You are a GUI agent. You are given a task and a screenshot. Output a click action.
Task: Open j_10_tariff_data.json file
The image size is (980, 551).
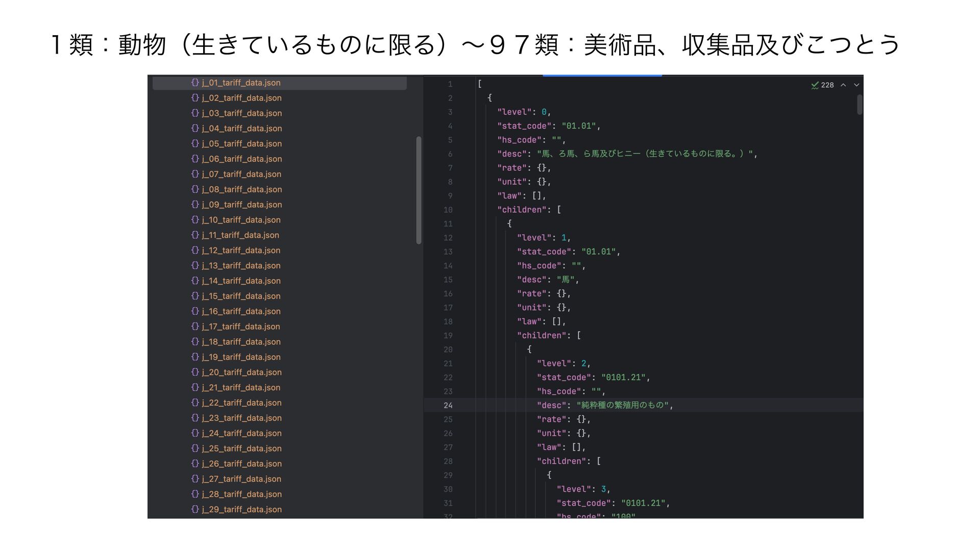coord(236,220)
